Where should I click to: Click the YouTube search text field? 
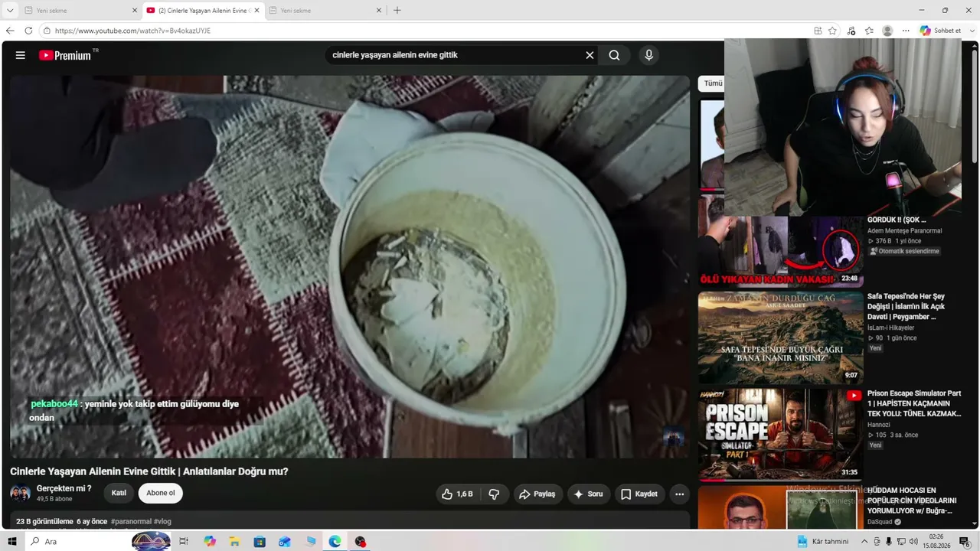pyautogui.click(x=455, y=55)
